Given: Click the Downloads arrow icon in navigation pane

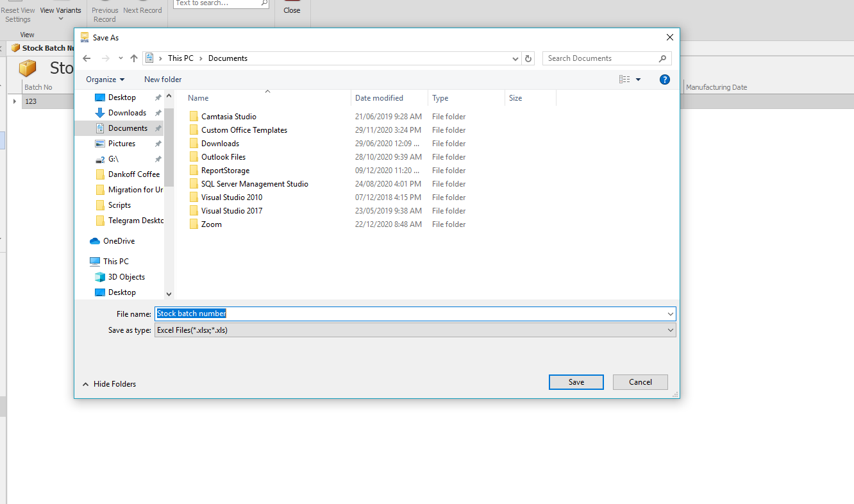Looking at the screenshot, I should 100,113.
